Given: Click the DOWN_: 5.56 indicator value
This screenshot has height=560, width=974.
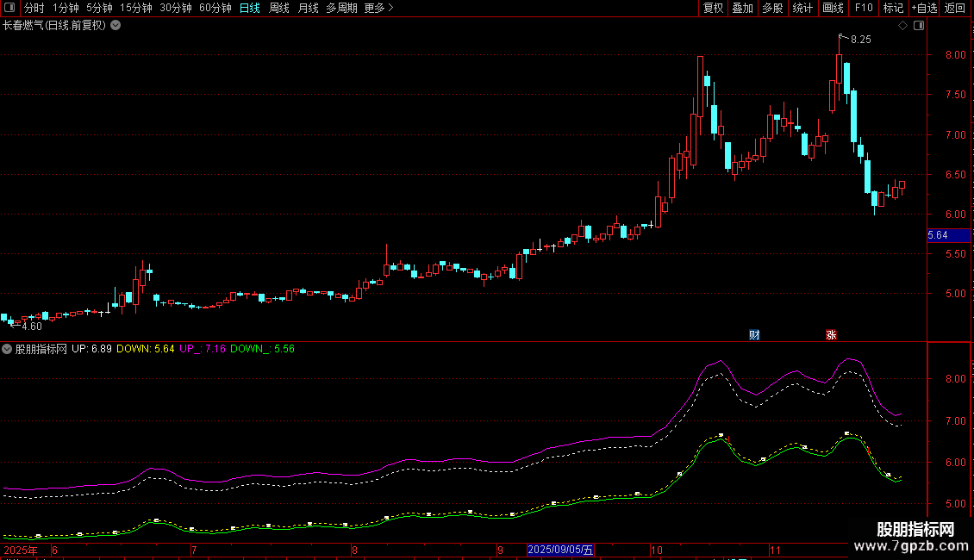Looking at the screenshot, I should (x=262, y=349).
